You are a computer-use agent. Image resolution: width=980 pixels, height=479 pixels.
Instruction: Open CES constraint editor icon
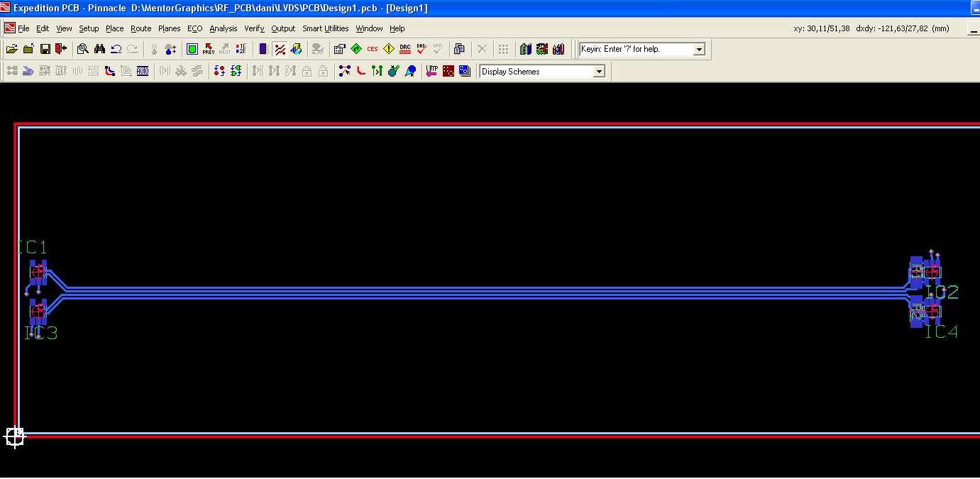[x=372, y=49]
